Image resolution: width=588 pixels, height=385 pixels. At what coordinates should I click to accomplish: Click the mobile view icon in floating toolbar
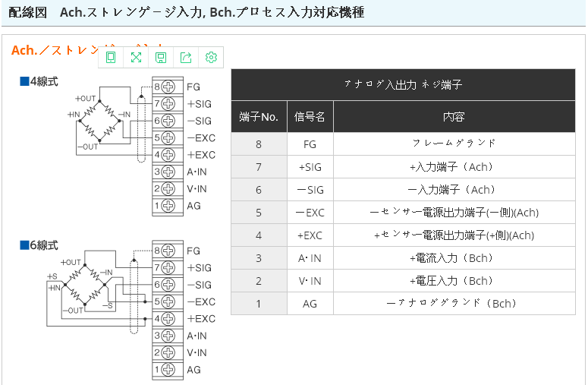(x=111, y=57)
